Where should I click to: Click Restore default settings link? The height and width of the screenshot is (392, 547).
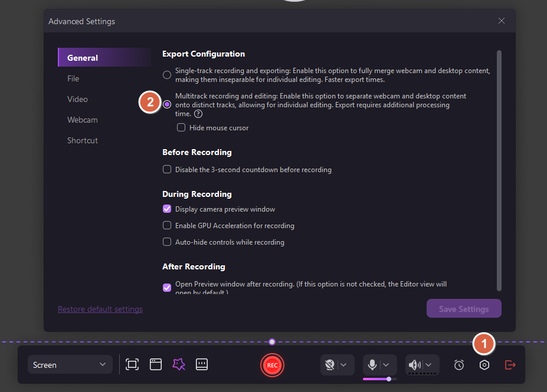coord(100,309)
